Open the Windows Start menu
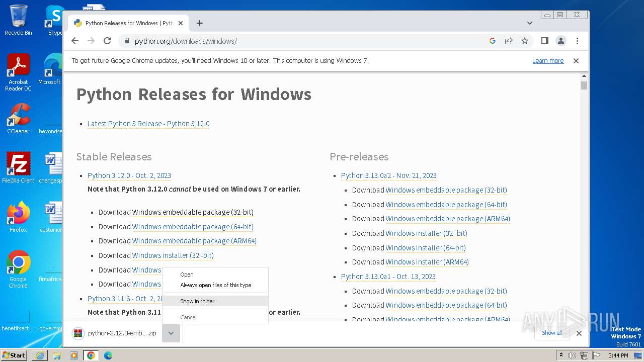The image size is (644, 362). 14,355
